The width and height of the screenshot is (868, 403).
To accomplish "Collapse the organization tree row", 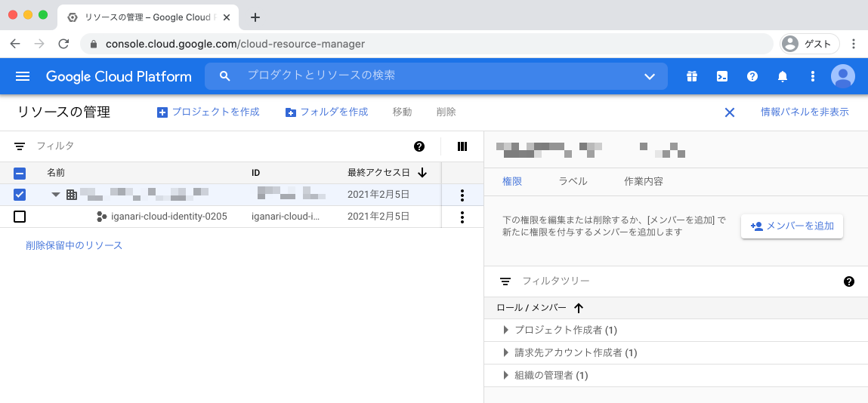I will coord(56,195).
